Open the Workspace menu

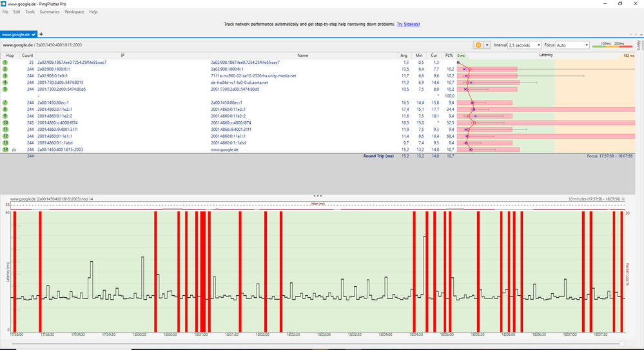coord(74,12)
